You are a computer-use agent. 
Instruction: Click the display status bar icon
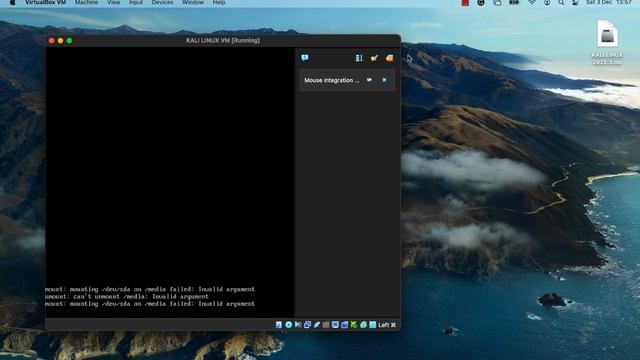pos(335,324)
